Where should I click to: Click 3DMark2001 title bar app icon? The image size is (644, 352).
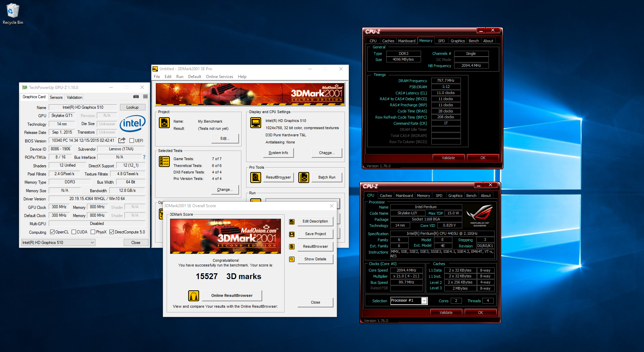pos(155,69)
